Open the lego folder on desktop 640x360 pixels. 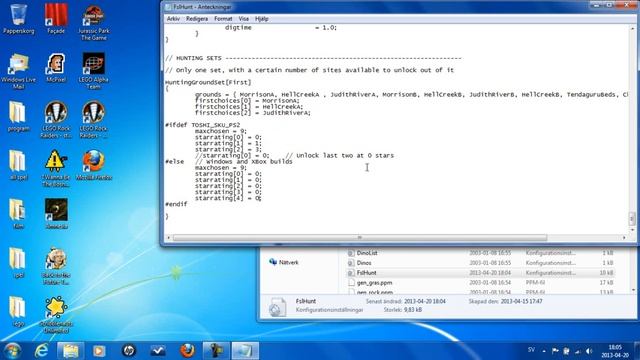point(18,312)
